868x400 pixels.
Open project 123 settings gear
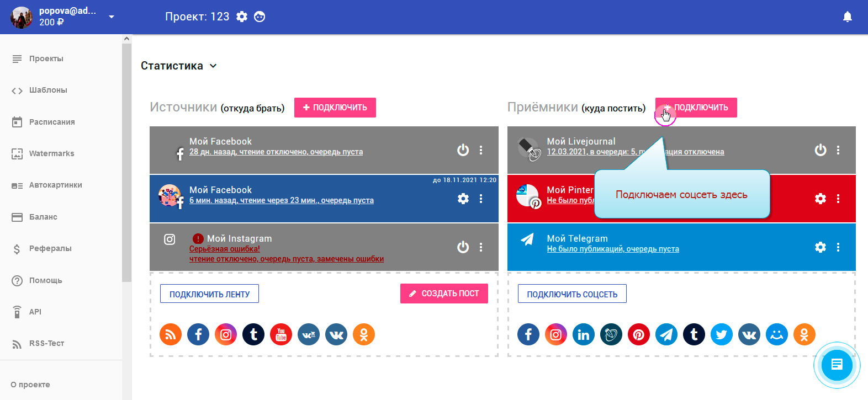point(242,17)
